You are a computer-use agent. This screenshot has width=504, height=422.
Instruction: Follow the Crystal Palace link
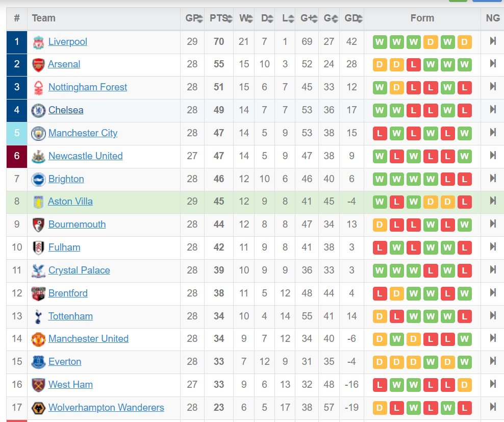pos(79,270)
